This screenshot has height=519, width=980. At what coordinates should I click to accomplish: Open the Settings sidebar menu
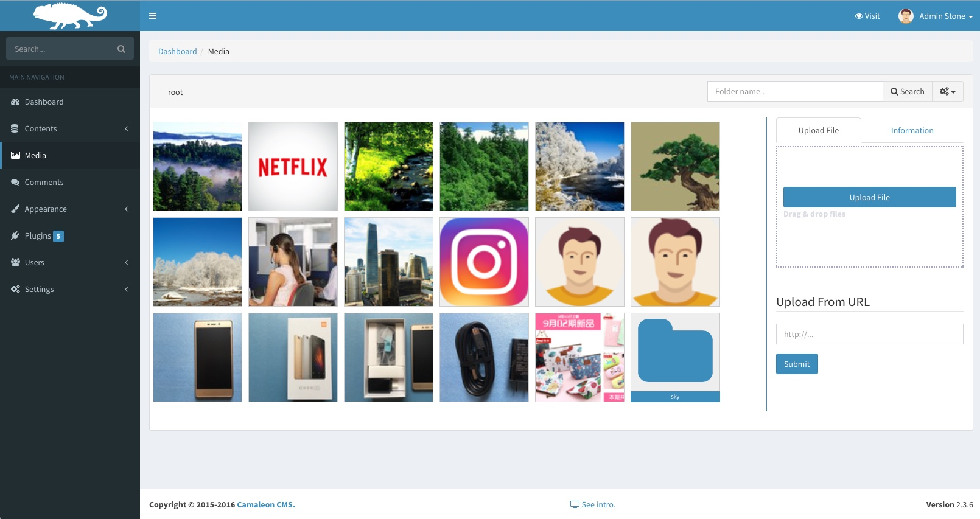pyautogui.click(x=70, y=289)
